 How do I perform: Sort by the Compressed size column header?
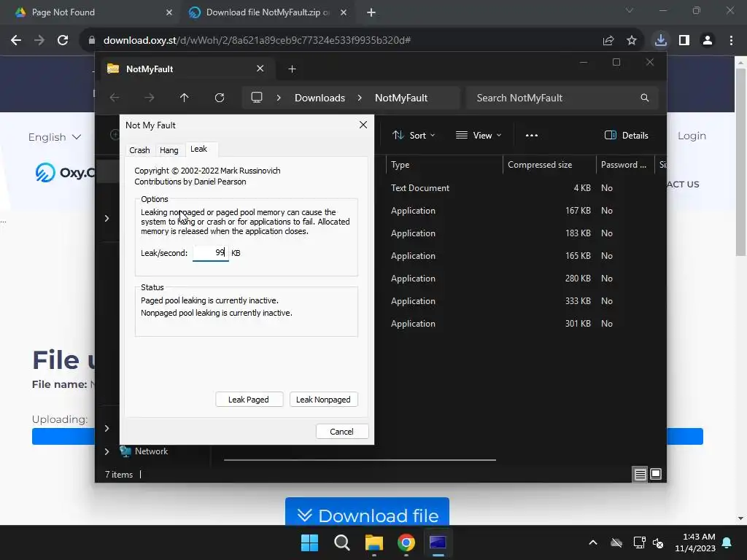[549, 165]
